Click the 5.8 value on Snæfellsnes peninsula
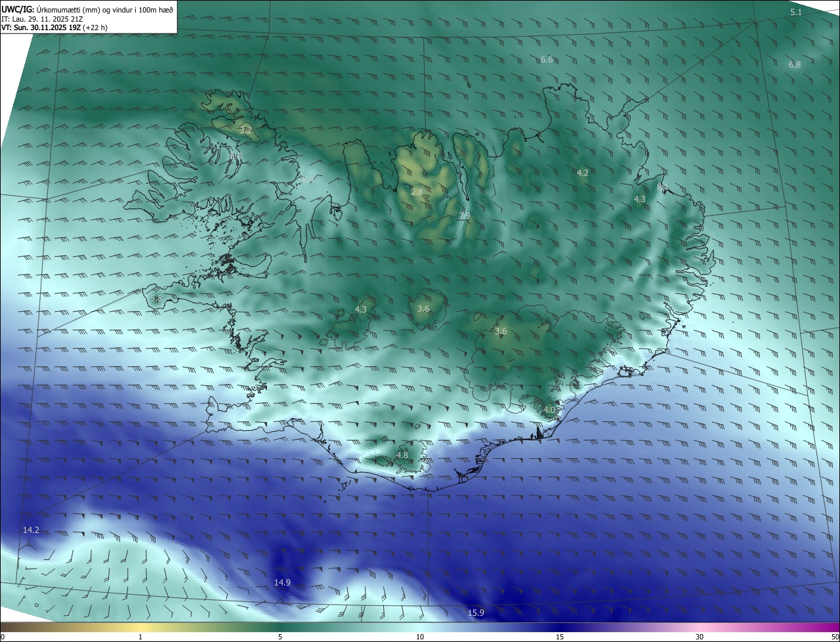The image size is (840, 642). click(156, 299)
